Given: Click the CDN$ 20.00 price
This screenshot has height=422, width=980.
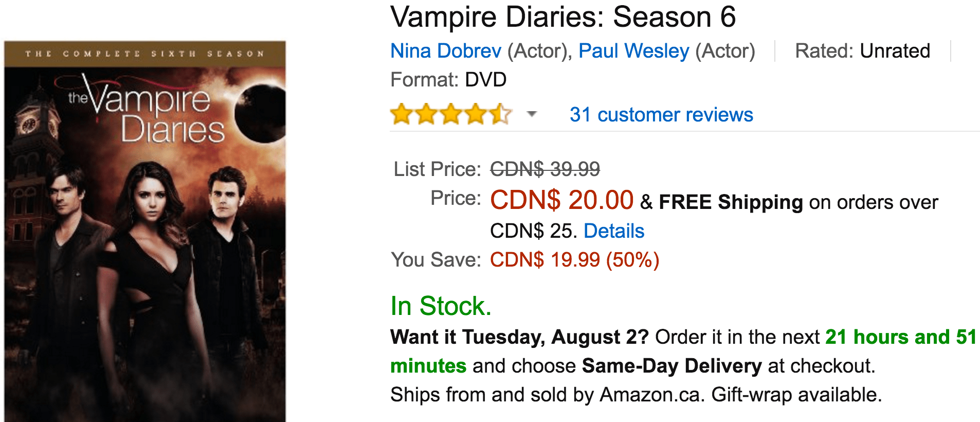Looking at the screenshot, I should (561, 200).
